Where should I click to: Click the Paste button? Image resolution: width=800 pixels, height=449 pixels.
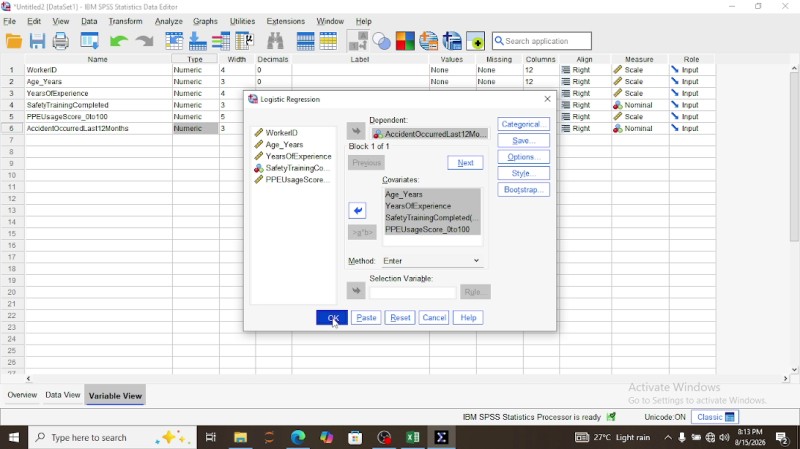click(x=366, y=317)
